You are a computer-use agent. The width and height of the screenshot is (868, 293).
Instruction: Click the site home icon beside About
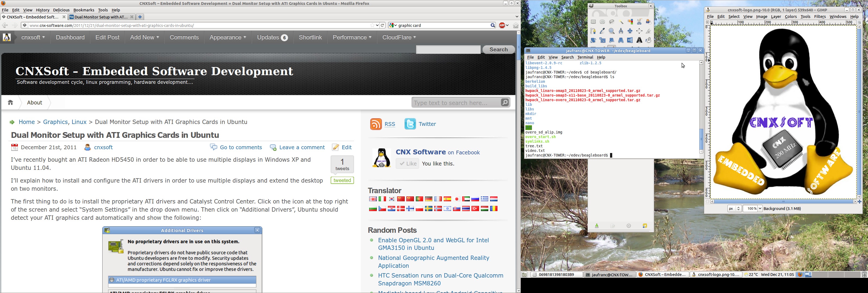[11, 103]
